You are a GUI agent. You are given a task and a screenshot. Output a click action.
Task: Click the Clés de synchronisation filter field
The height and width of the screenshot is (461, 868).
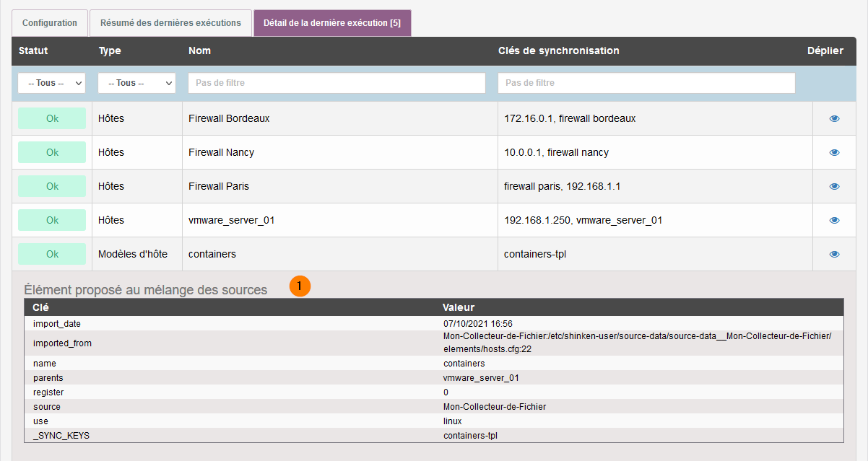click(x=646, y=83)
